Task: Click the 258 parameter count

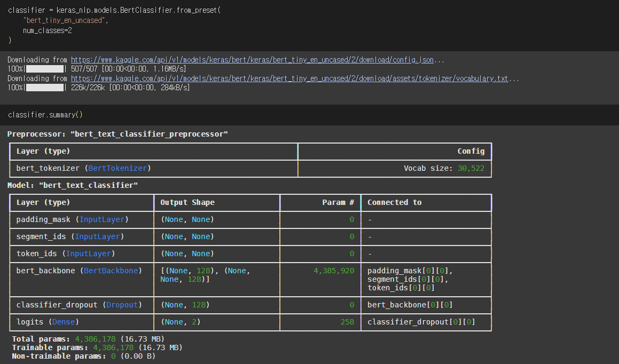Action: pyautogui.click(x=347, y=322)
